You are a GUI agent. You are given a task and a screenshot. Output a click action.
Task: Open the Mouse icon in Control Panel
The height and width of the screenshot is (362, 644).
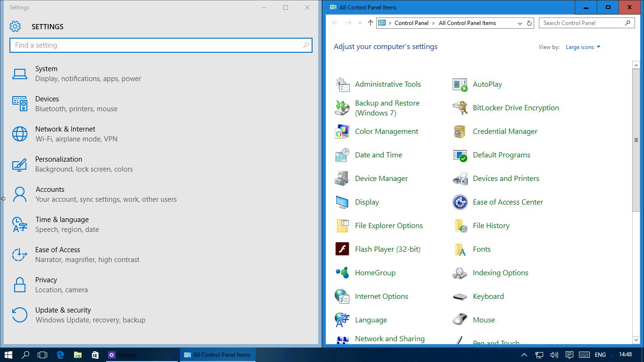(460, 320)
